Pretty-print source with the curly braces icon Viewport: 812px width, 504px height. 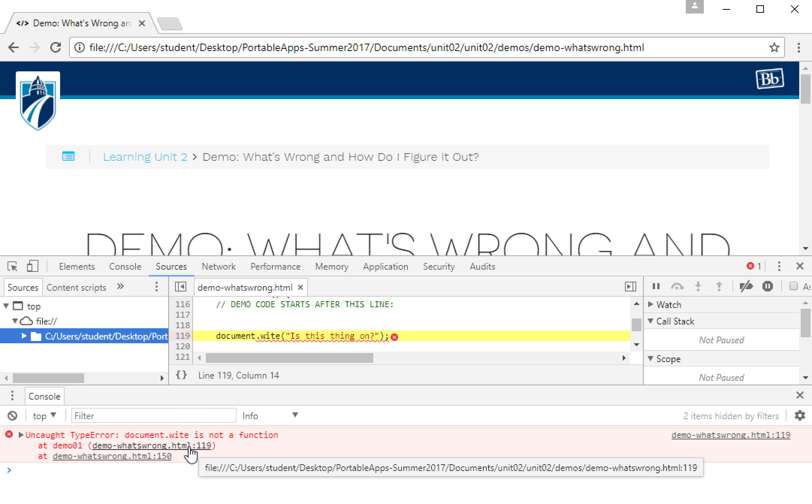tap(181, 375)
